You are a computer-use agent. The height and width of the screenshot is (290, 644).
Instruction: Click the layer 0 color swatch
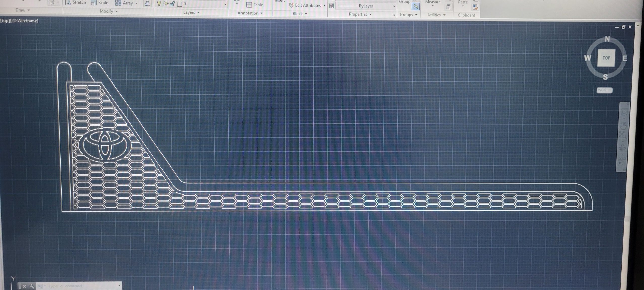[x=180, y=4]
